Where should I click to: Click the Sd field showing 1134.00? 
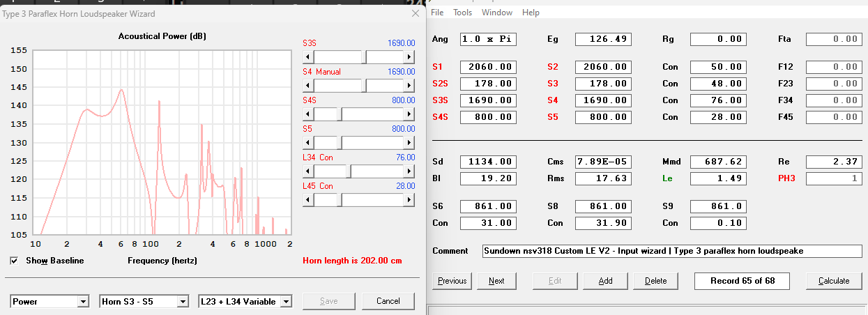click(x=488, y=162)
